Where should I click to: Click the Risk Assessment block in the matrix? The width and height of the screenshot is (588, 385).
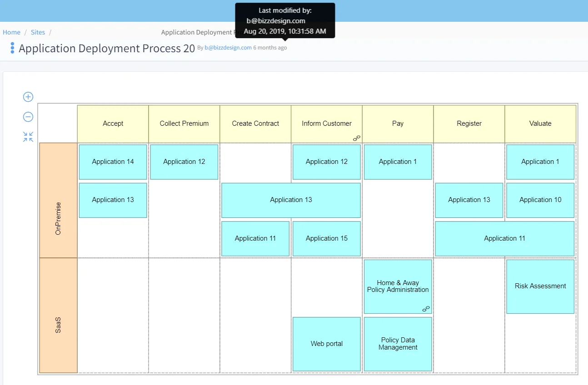[x=540, y=286]
